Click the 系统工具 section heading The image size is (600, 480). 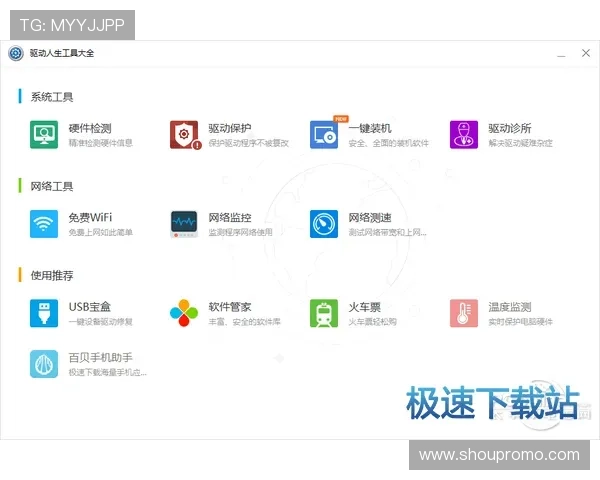pyautogui.click(x=52, y=97)
